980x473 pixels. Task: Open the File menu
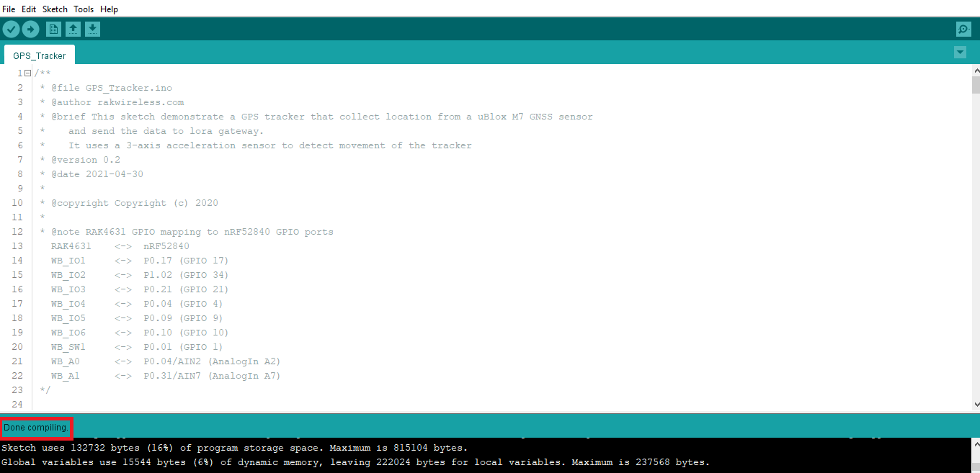tap(9, 9)
